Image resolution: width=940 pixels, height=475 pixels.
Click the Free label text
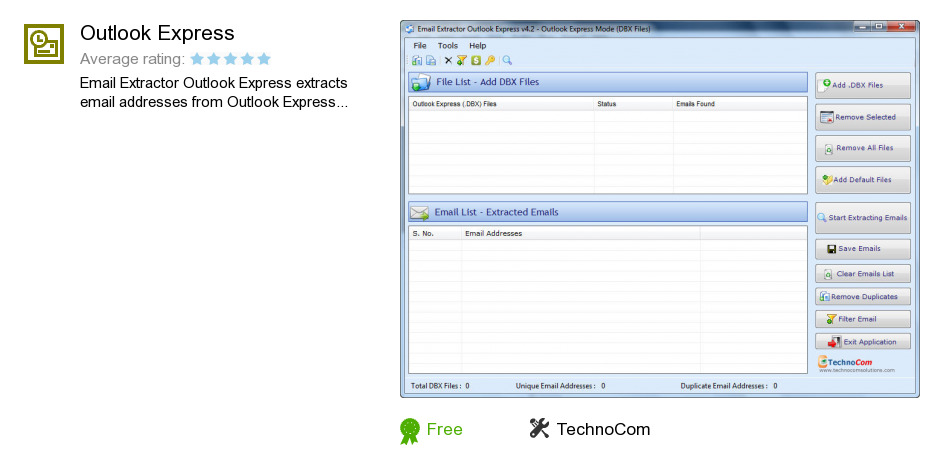[444, 429]
